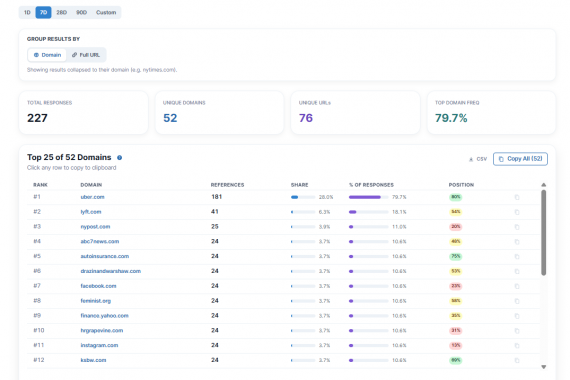
Task: Open the info icon beside Top 25 of 52 Domains
Action: pyautogui.click(x=119, y=157)
